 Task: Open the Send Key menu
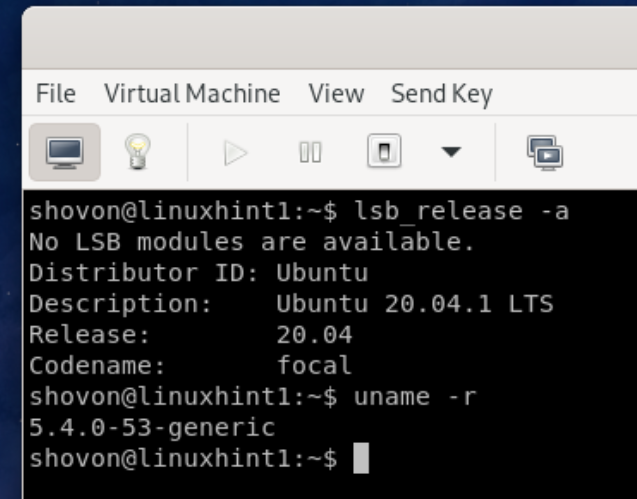(441, 94)
